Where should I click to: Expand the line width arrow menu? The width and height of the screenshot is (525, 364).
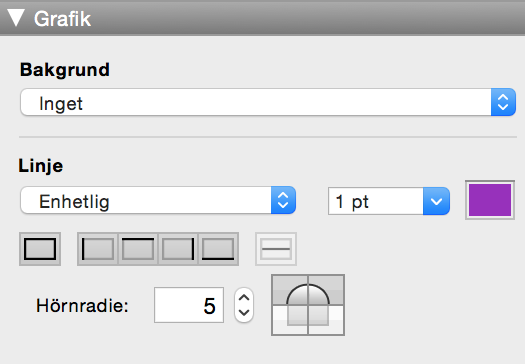(436, 201)
